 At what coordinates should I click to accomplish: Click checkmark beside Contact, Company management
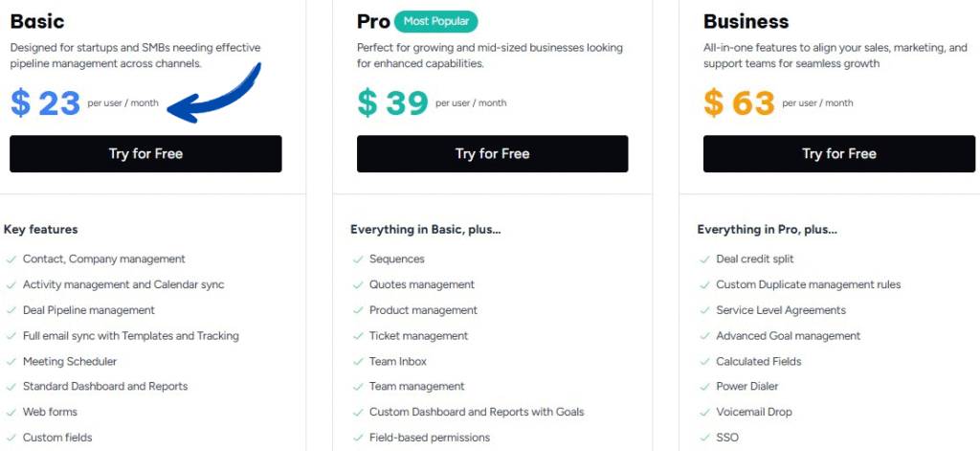click(x=11, y=259)
